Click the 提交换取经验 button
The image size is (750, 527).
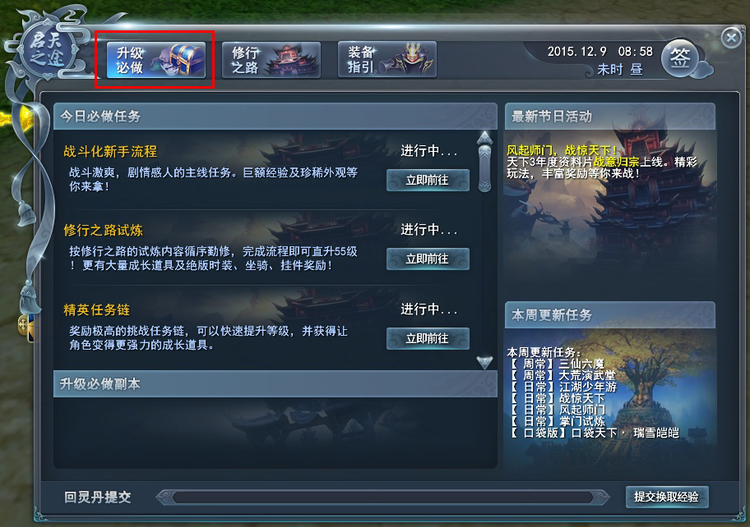point(667,497)
